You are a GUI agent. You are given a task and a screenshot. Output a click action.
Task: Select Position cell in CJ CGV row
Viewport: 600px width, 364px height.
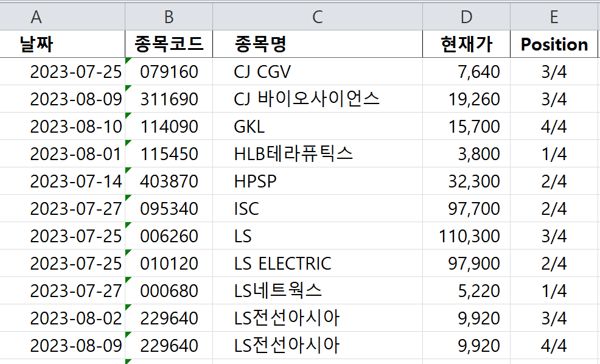point(554,72)
